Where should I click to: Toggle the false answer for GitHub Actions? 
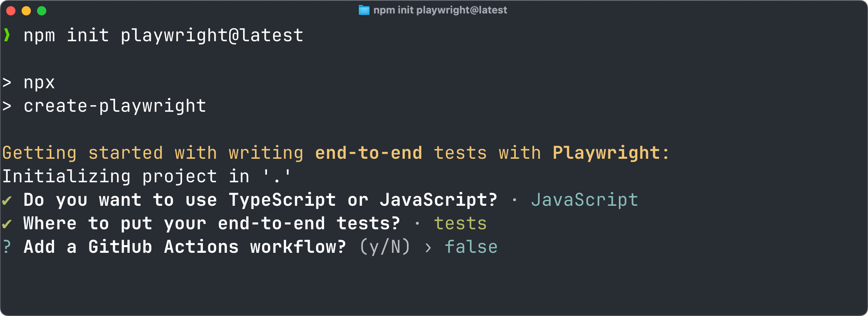[471, 247]
